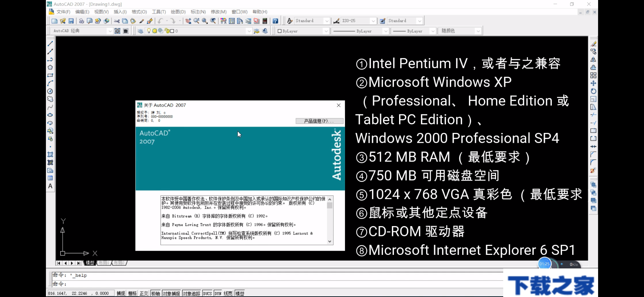Toggle 对象追踪 object tracking in status bar
This screenshot has width=644, height=297.
pos(191,293)
